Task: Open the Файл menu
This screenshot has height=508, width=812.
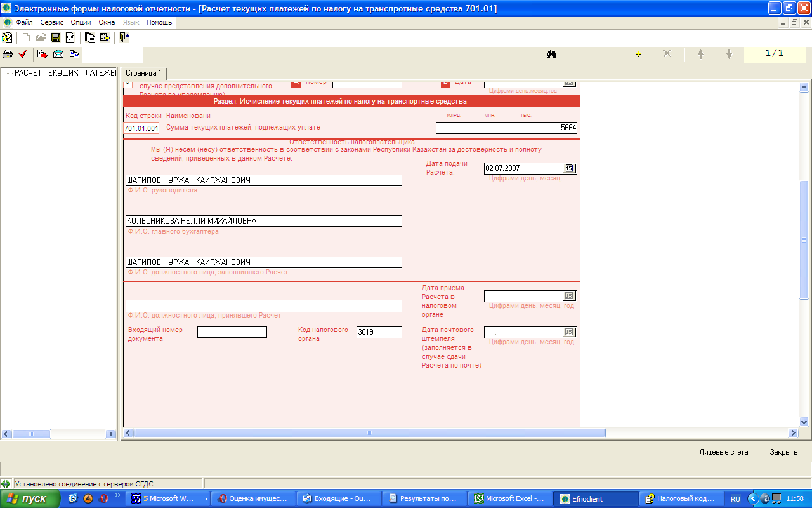Action: tap(24, 22)
